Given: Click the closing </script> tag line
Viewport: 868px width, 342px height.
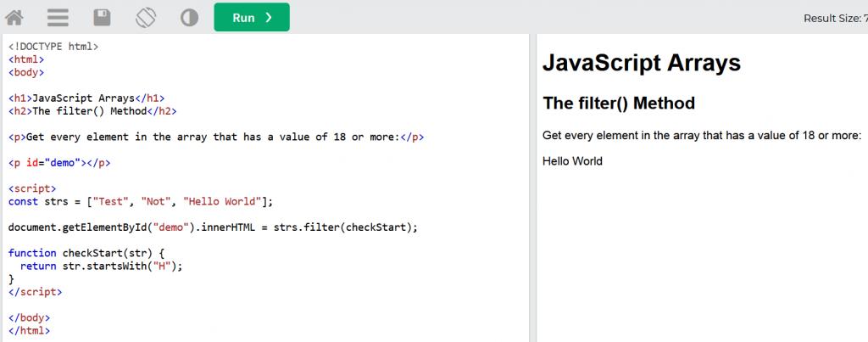Looking at the screenshot, I should coord(36,292).
